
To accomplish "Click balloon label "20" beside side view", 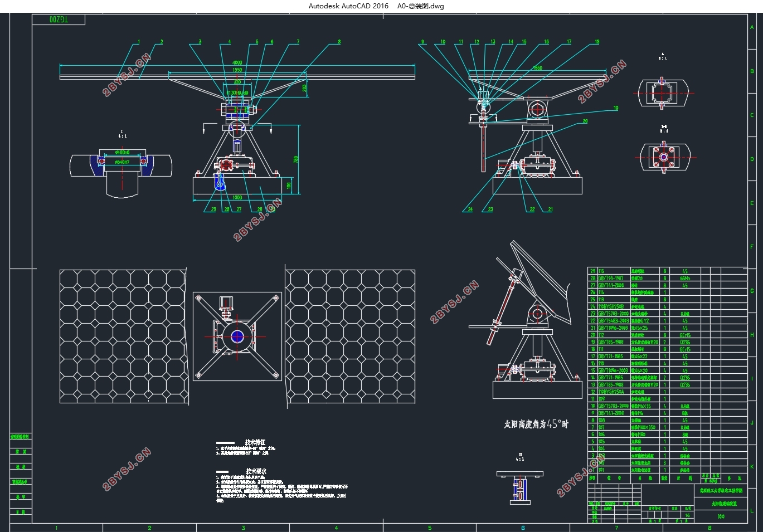I will (585, 121).
